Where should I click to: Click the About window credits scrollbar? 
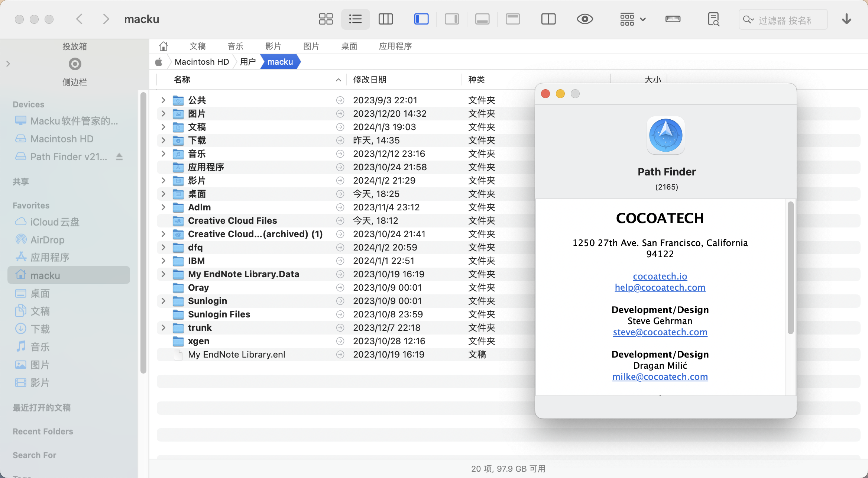click(x=790, y=268)
